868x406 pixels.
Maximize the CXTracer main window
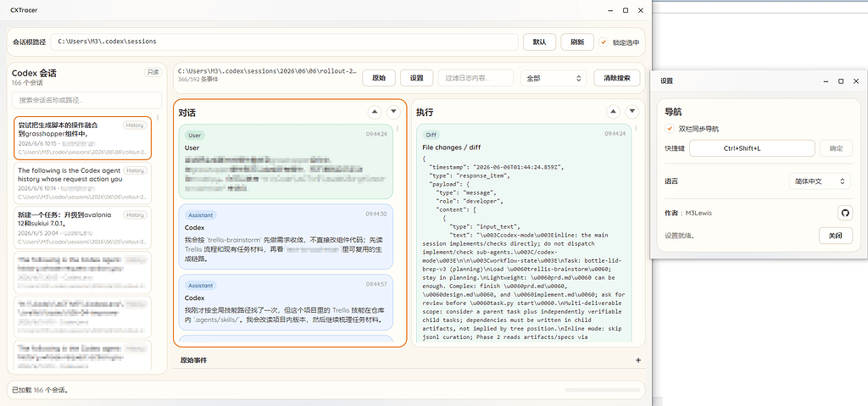(626, 10)
